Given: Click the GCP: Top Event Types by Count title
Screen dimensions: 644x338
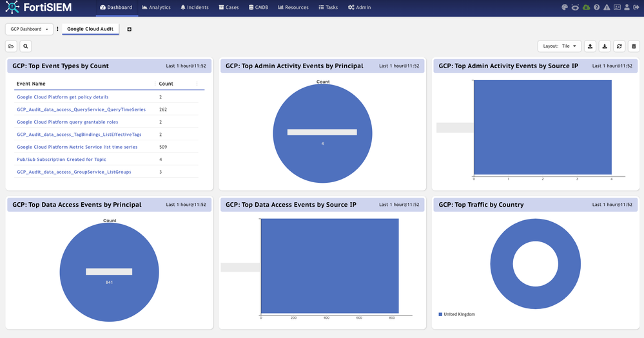Looking at the screenshot, I should point(61,66).
